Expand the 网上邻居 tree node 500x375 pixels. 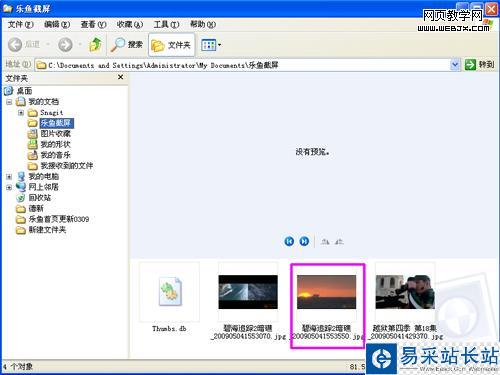point(9,187)
